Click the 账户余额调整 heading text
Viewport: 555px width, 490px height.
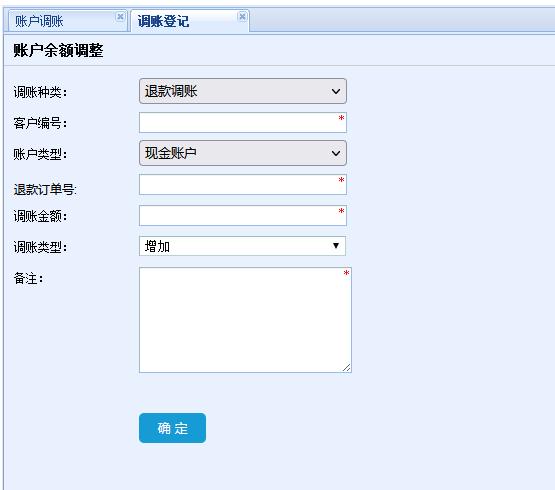58,50
